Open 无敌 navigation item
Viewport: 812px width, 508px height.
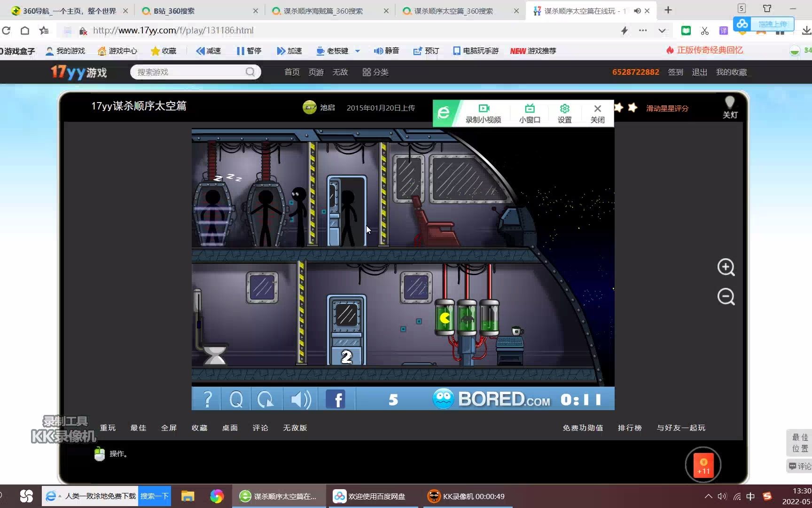click(340, 72)
